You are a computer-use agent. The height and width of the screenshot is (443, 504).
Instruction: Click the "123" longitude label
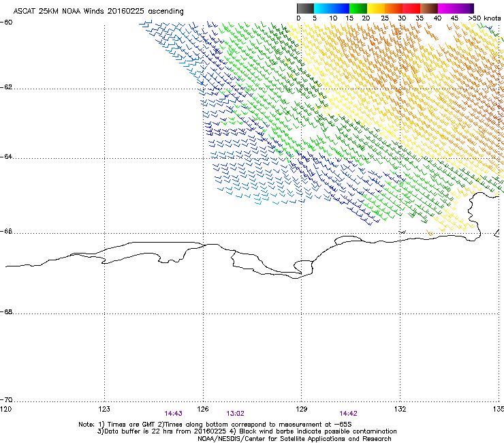tap(104, 409)
